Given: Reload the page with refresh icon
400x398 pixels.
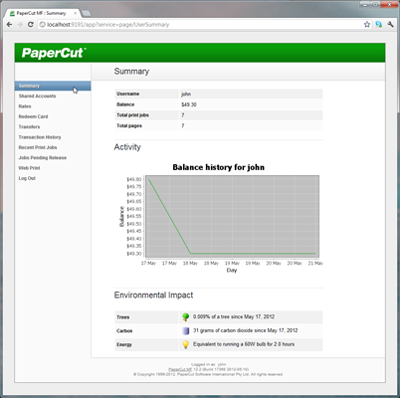Looking at the screenshot, I should [x=30, y=24].
